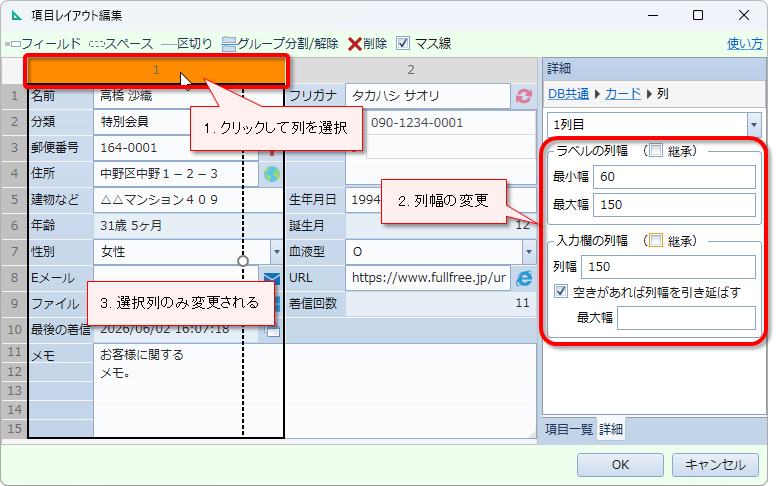Viewport: 777px width, 486px height.
Task: Click the 郵便番号 field 164-0001
Action: coord(176,148)
